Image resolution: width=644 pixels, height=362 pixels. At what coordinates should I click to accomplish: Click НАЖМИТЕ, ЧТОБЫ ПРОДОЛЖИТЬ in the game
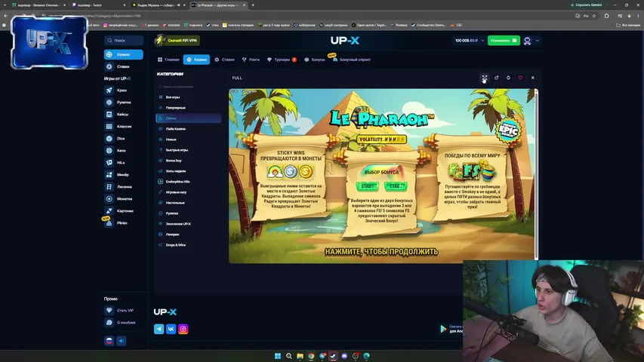pos(381,252)
